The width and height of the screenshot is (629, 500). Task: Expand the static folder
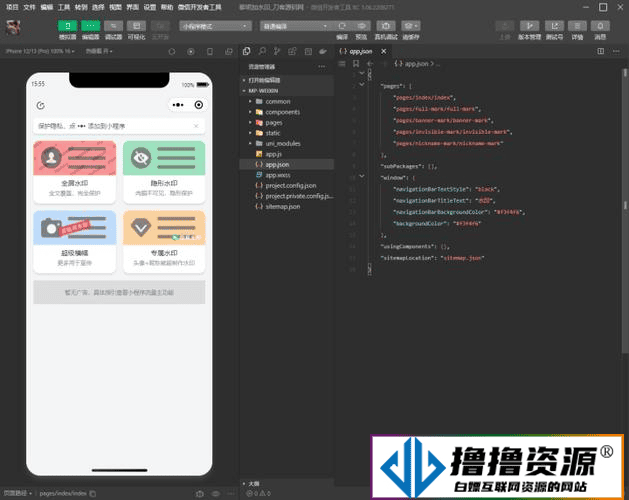pos(287,133)
